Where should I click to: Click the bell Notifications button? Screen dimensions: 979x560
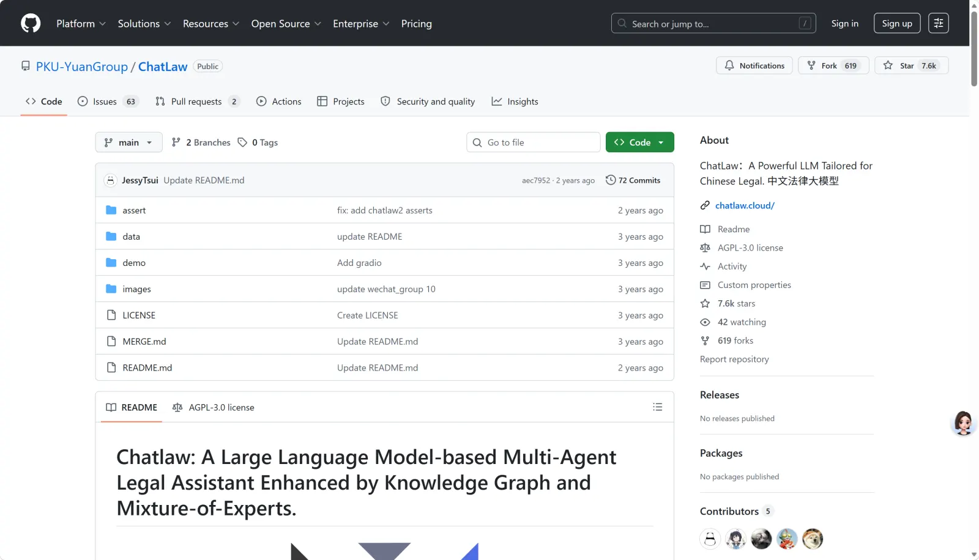point(754,65)
